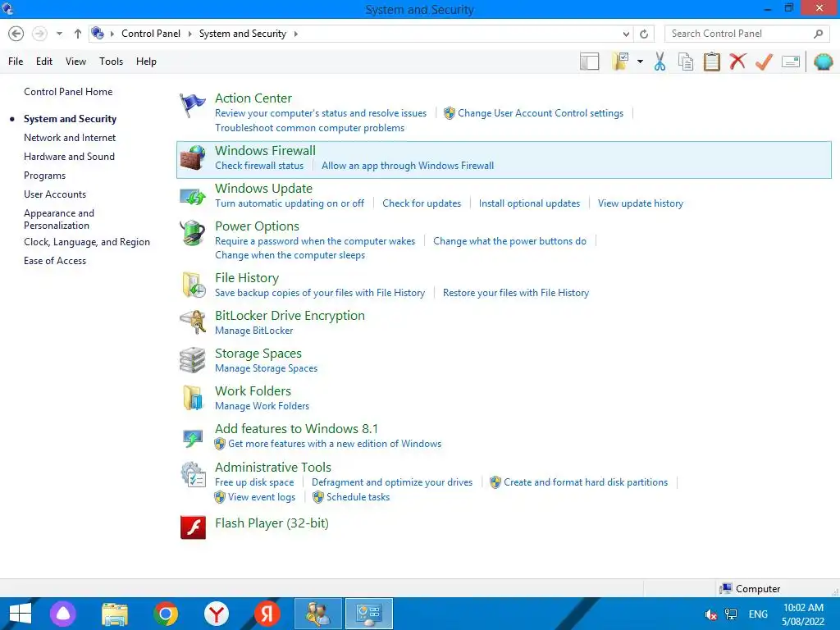840x630 pixels.
Task: Open Ease of Access category
Action: coord(55,261)
